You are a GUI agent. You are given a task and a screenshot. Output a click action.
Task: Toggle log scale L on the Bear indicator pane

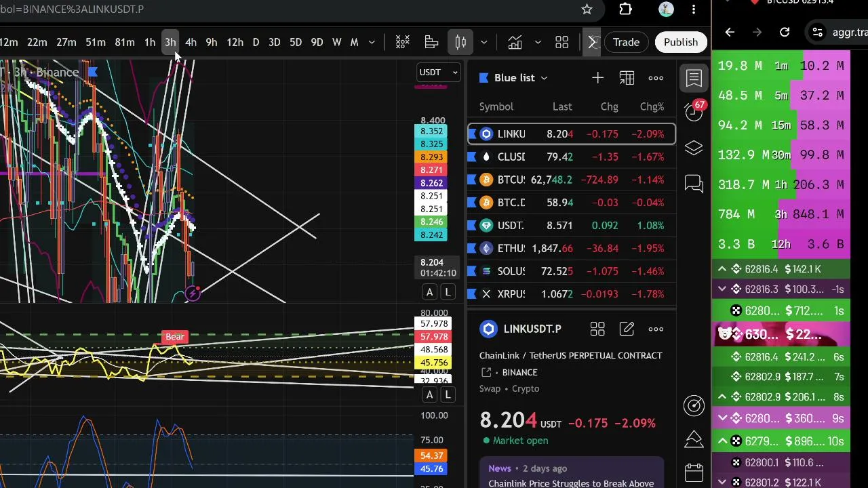tap(448, 394)
